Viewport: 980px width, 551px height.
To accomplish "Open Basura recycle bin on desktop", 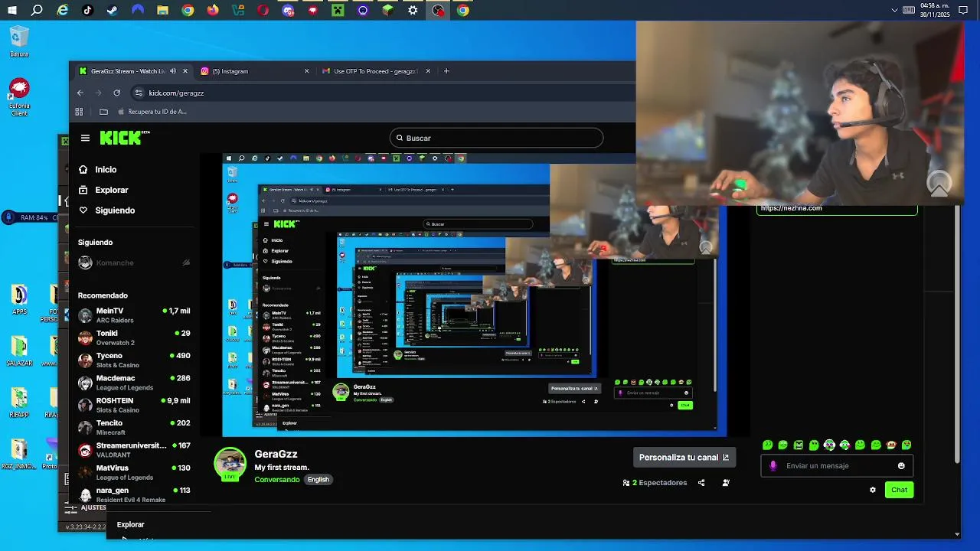I will click(19, 41).
